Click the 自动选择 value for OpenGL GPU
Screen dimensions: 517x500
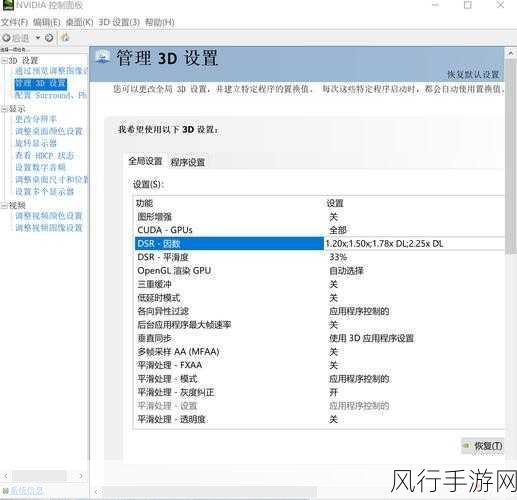point(346,271)
